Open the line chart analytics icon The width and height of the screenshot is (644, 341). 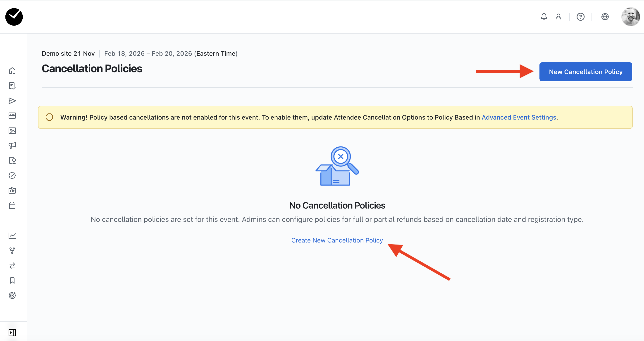coord(12,235)
